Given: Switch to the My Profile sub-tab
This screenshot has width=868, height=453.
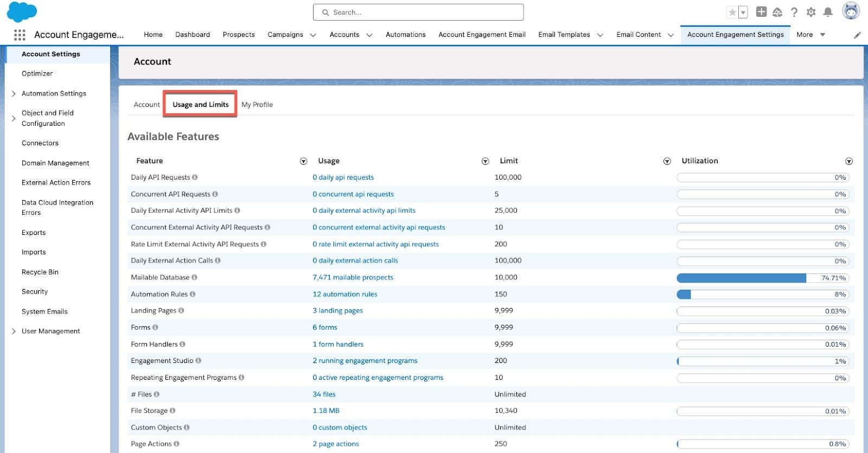Looking at the screenshot, I should pyautogui.click(x=257, y=105).
